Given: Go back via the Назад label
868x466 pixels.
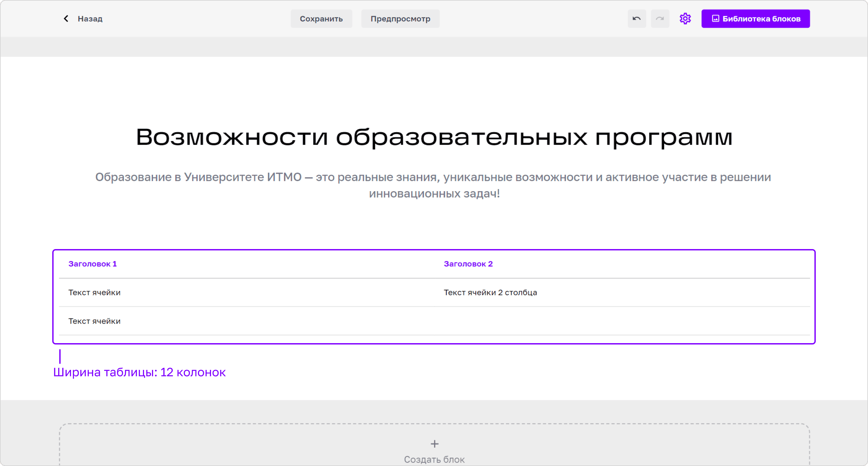Looking at the screenshot, I should tap(90, 19).
